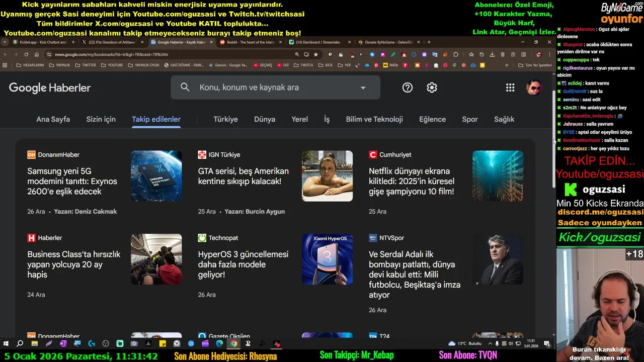Open the Türkiye news section
This screenshot has height=362, width=644.
coord(225,119)
